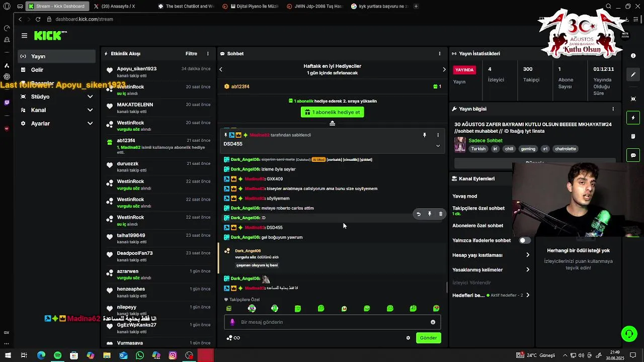Insert the first green emote
This screenshot has width=644, height=362.
click(x=229, y=309)
